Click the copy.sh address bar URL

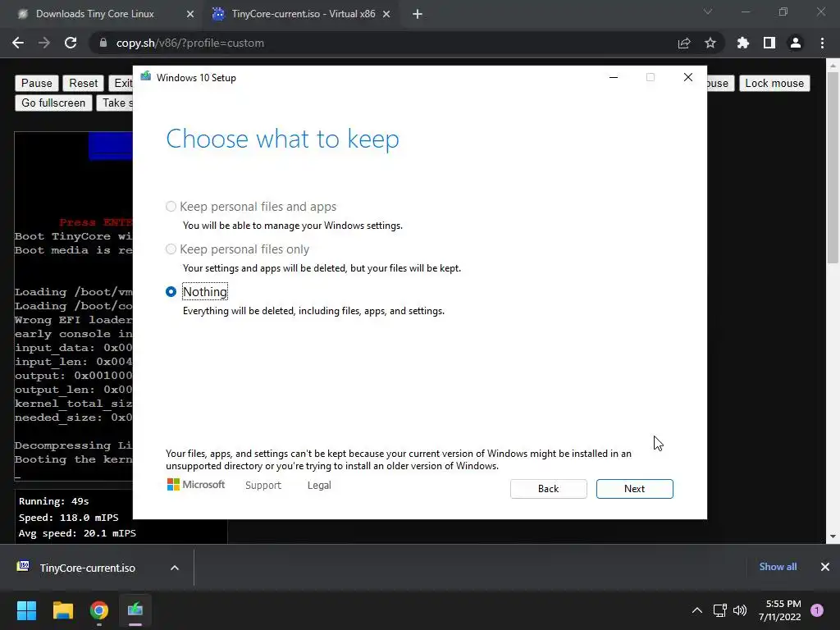click(x=190, y=43)
